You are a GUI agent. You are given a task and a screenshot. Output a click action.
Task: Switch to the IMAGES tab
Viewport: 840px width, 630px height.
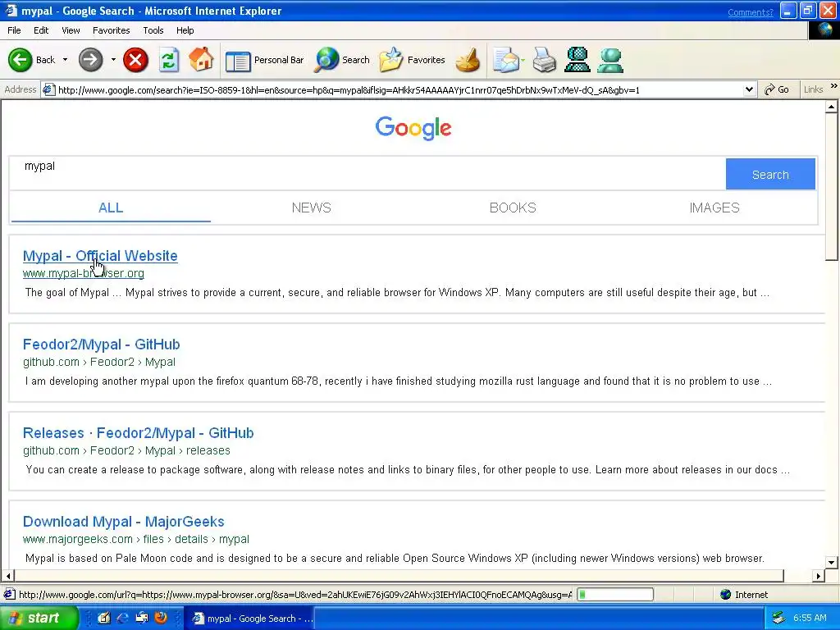714,208
